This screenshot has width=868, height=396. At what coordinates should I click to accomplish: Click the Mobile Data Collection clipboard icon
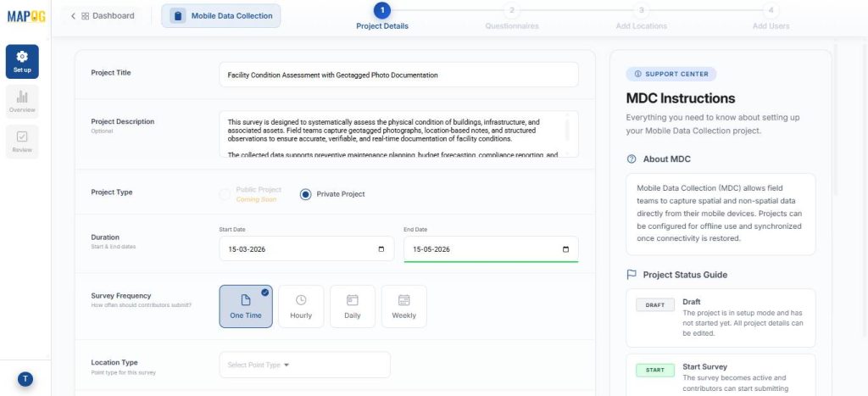click(x=178, y=16)
